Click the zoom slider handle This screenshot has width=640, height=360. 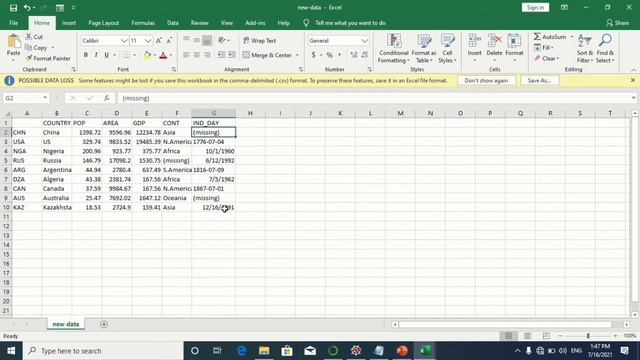[588, 336]
